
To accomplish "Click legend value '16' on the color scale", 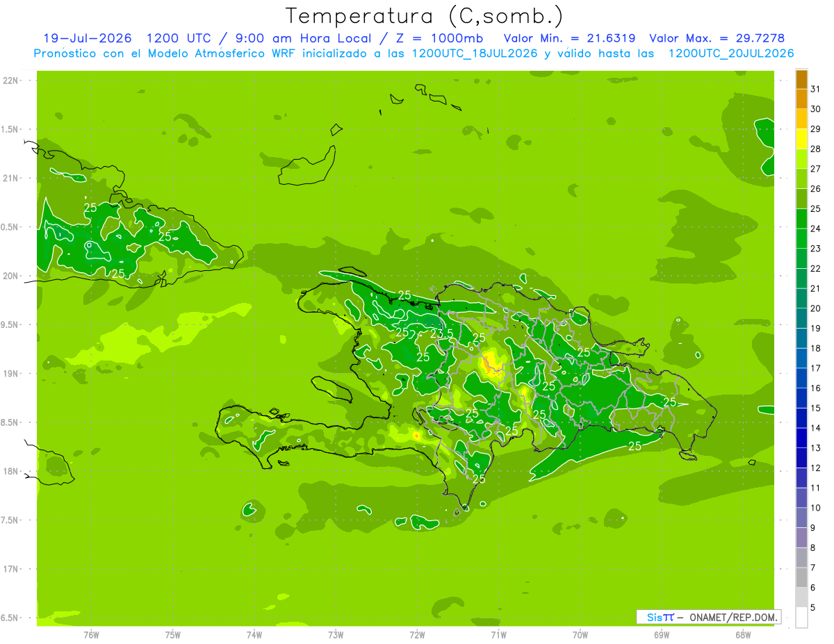I will click(816, 388).
